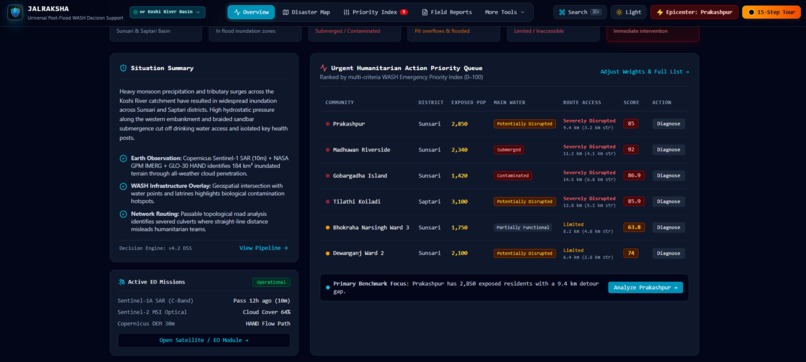This screenshot has height=362, width=806.
Task: Diagnose Tilathi Koiladi
Action: pyautogui.click(x=669, y=202)
